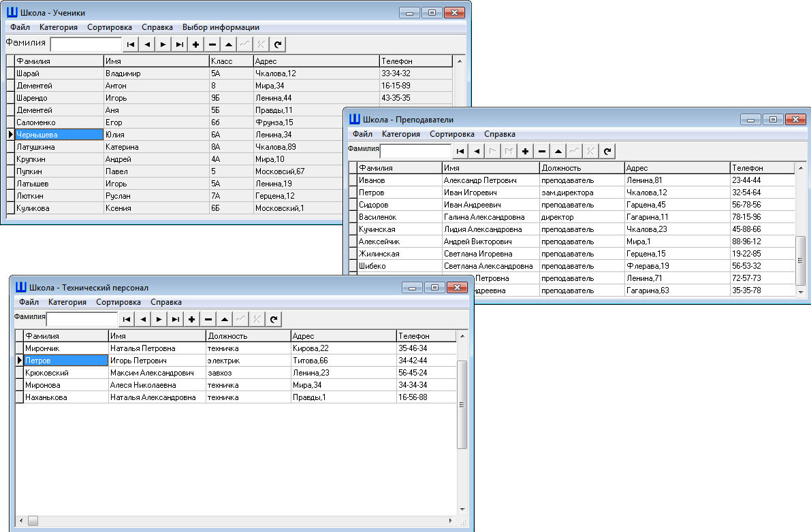Select Чернышева cell in Ученики table
The width and height of the screenshot is (811, 532).
[59, 135]
